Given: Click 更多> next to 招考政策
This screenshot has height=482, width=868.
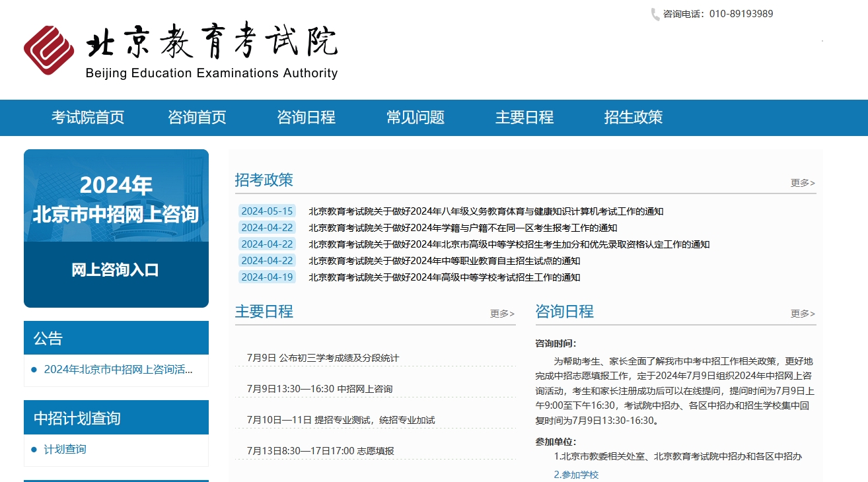Looking at the screenshot, I should tap(803, 183).
